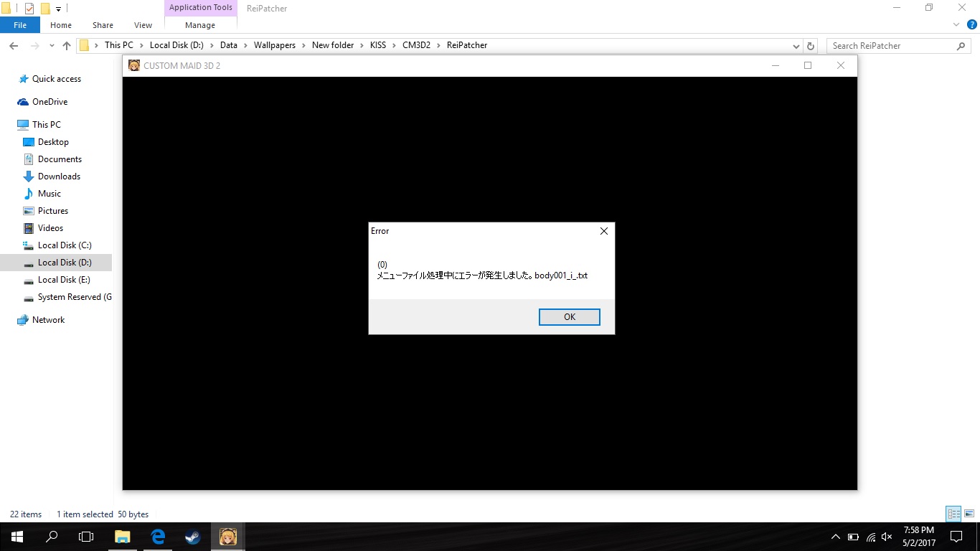Switch to large thumbnails view
The image size is (980, 551).
click(x=969, y=514)
